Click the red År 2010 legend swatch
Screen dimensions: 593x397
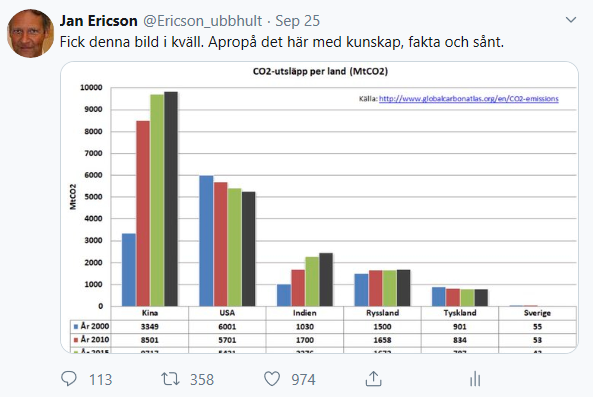[x=76, y=340]
